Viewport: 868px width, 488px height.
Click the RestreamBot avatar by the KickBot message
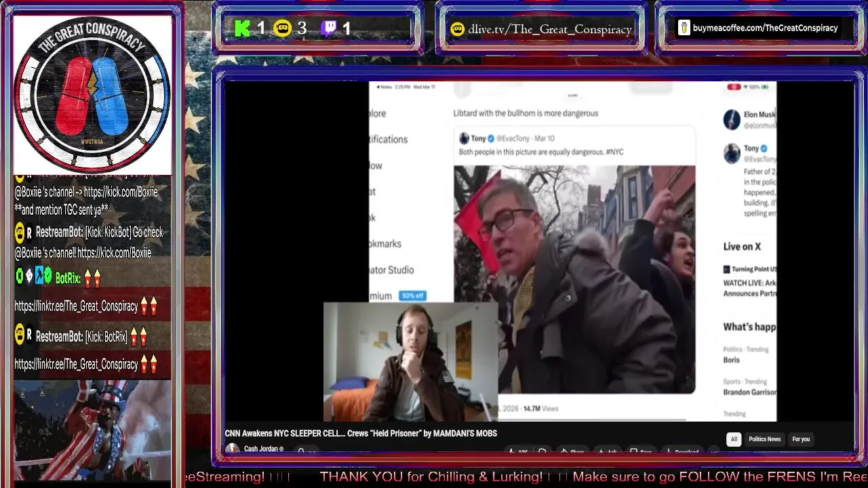click(x=20, y=232)
